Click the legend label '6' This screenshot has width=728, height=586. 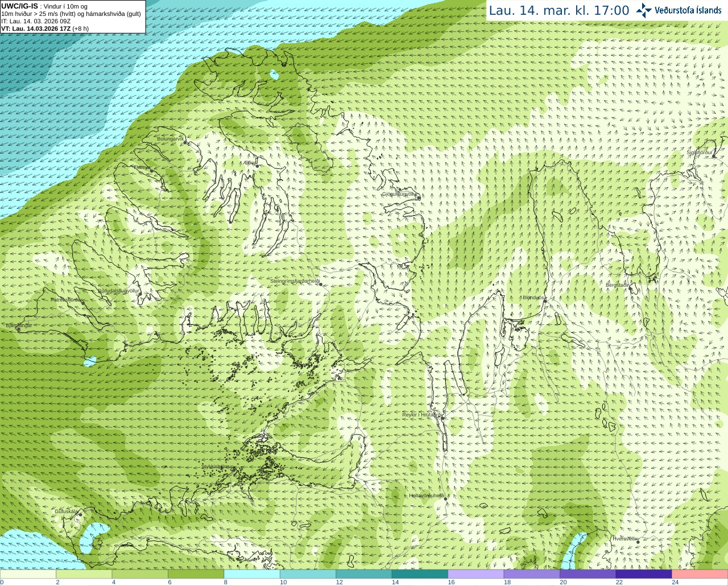coord(169,582)
